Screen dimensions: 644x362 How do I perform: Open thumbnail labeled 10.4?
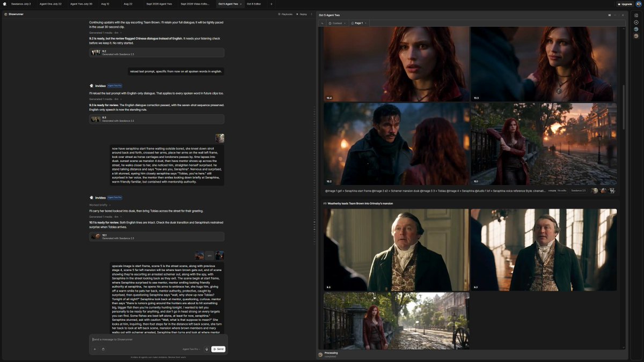point(396,64)
